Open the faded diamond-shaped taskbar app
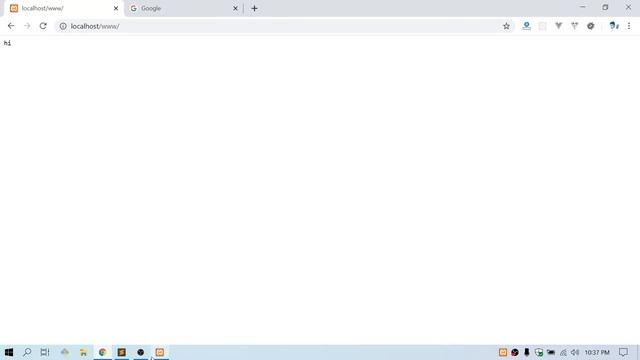The width and height of the screenshot is (640, 360). (x=64, y=352)
